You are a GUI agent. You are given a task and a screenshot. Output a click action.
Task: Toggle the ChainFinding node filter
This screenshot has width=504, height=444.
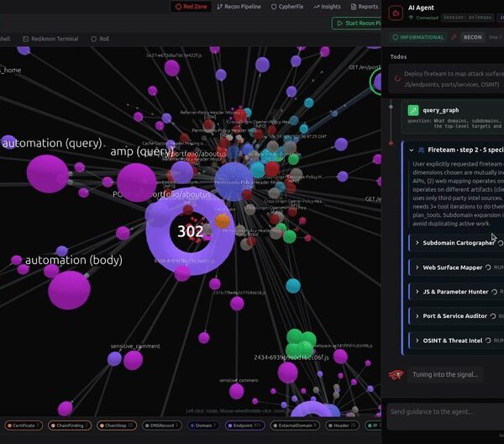(x=70, y=425)
